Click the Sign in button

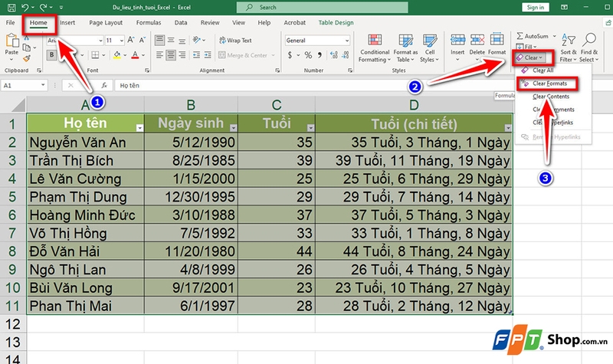click(x=535, y=8)
